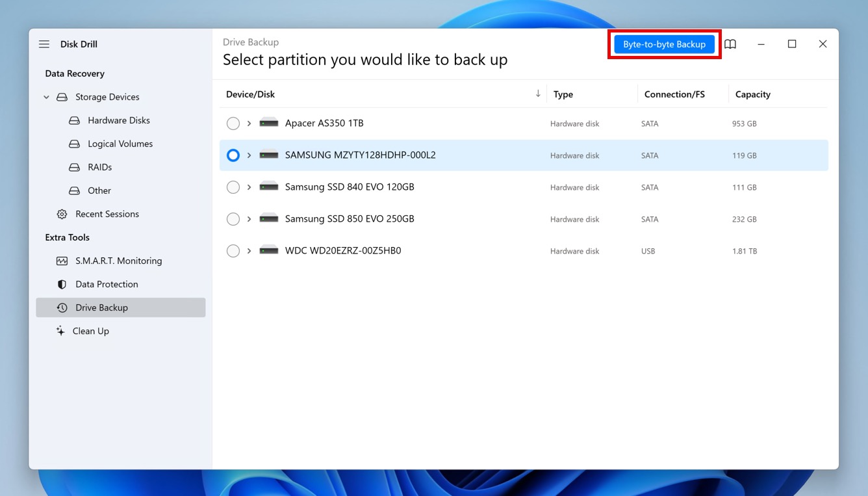
Task: Expand the Samsung SSD 850 EVO 250GB partitions
Action: [249, 219]
